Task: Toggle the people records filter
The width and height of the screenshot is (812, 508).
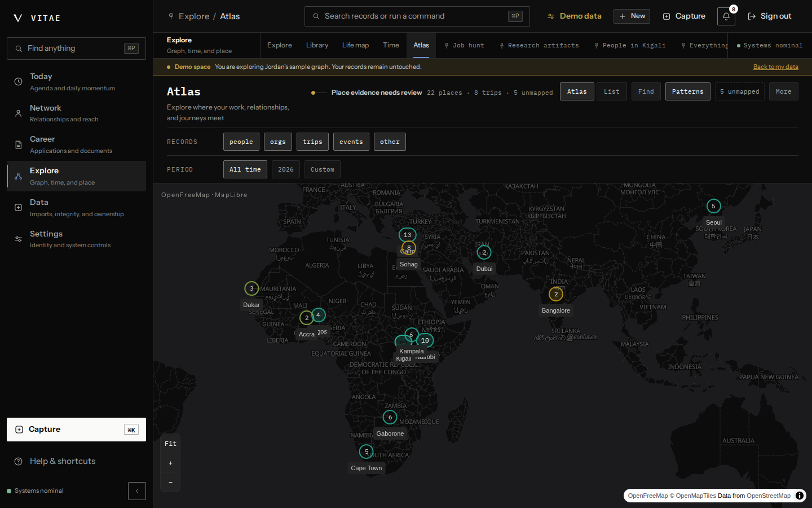Action: pos(241,142)
